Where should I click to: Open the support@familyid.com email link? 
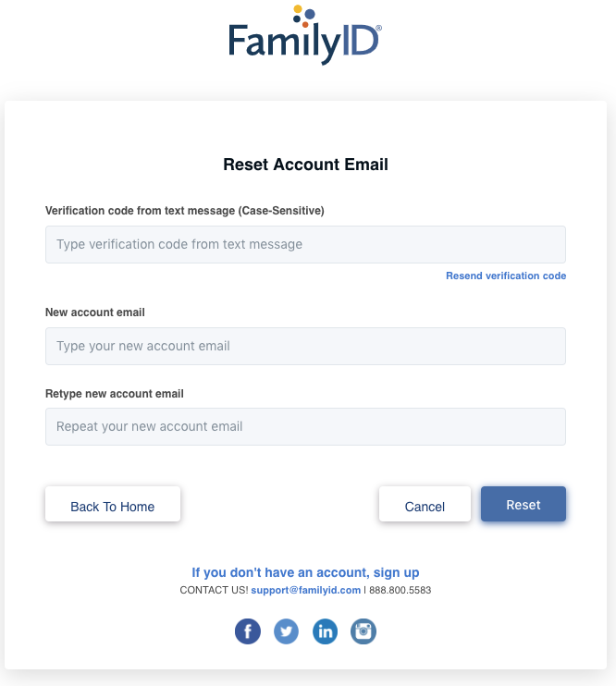[x=305, y=590]
